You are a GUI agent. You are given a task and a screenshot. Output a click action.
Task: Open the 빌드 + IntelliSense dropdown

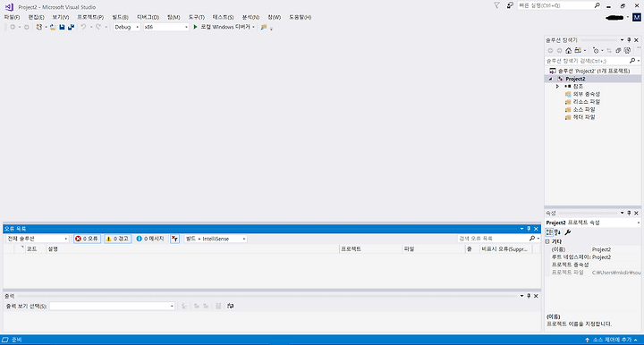(x=216, y=239)
